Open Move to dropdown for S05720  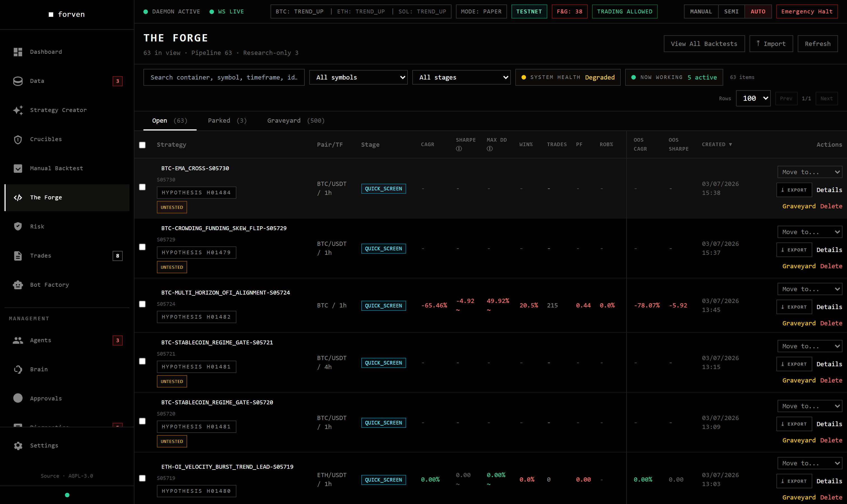click(x=810, y=406)
